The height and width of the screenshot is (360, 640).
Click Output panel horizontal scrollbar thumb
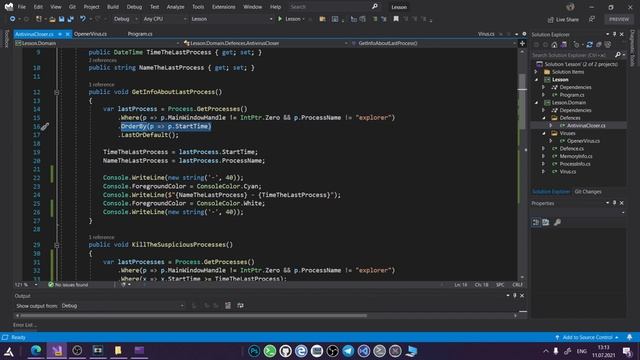pyautogui.click(x=193, y=315)
